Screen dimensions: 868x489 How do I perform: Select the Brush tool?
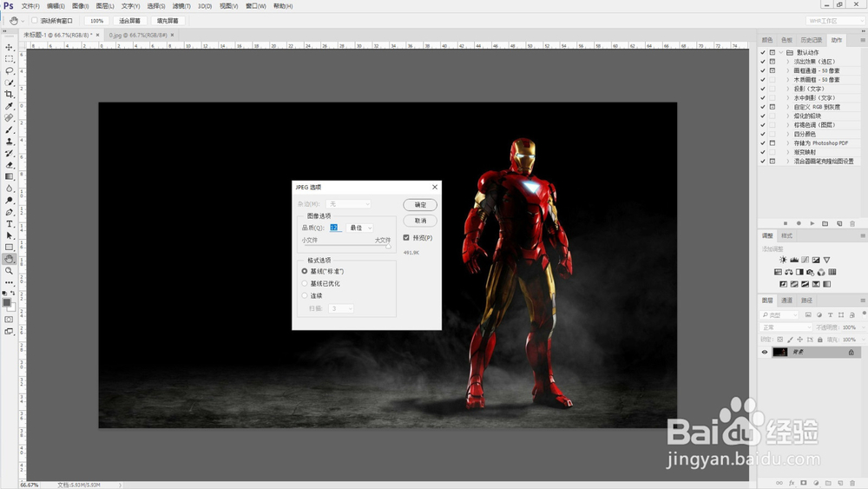coord(9,129)
